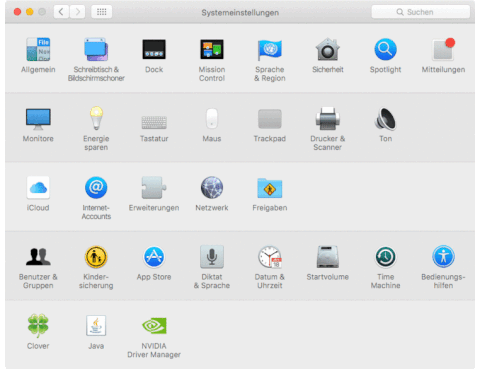Open Datum & Uhrzeit clock icon
The image size is (480, 369).
pos(270,257)
